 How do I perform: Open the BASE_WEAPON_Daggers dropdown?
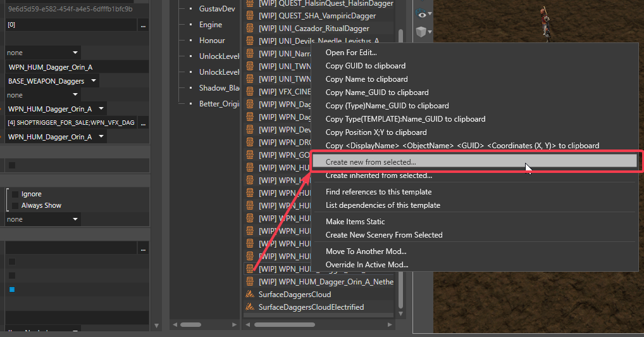94,81
